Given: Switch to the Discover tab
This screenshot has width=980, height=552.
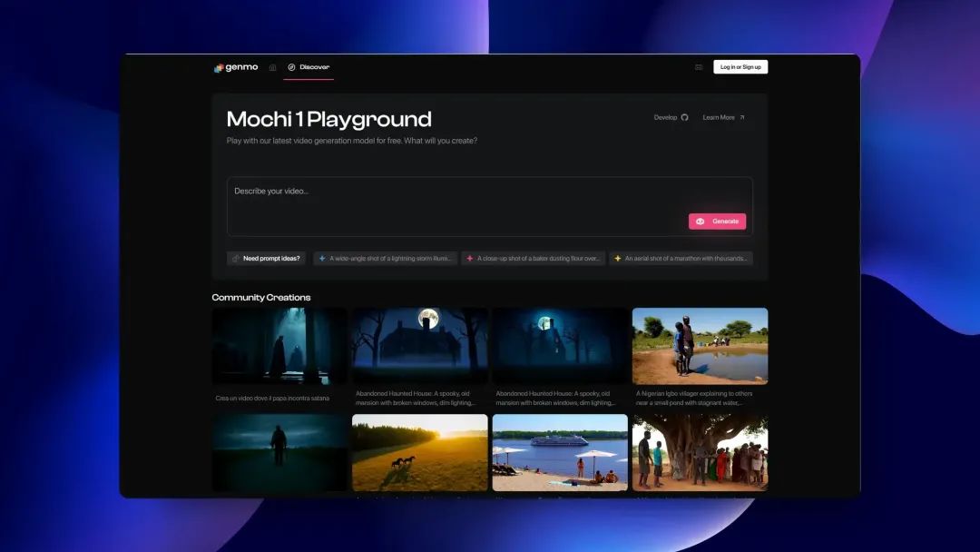Looking at the screenshot, I should [309, 67].
